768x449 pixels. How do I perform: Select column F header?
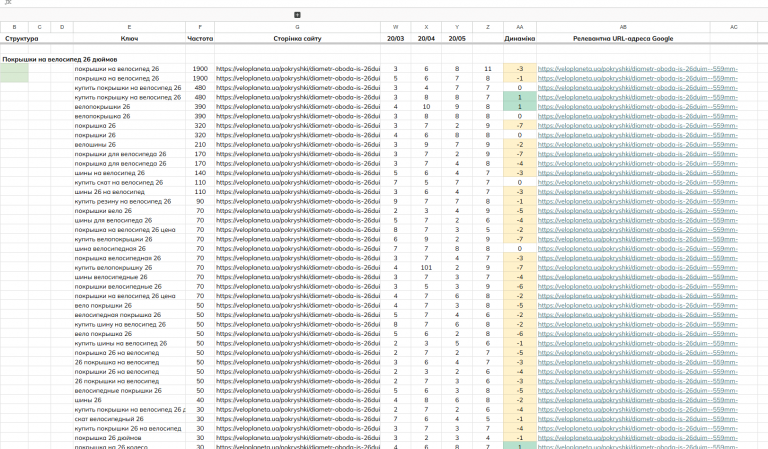[200, 27]
